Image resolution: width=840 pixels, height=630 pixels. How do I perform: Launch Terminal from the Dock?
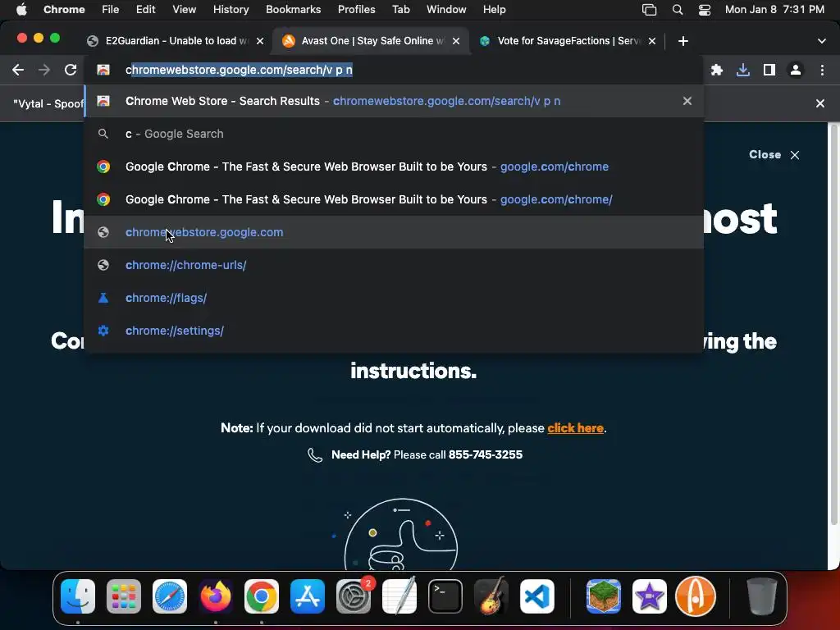click(445, 596)
